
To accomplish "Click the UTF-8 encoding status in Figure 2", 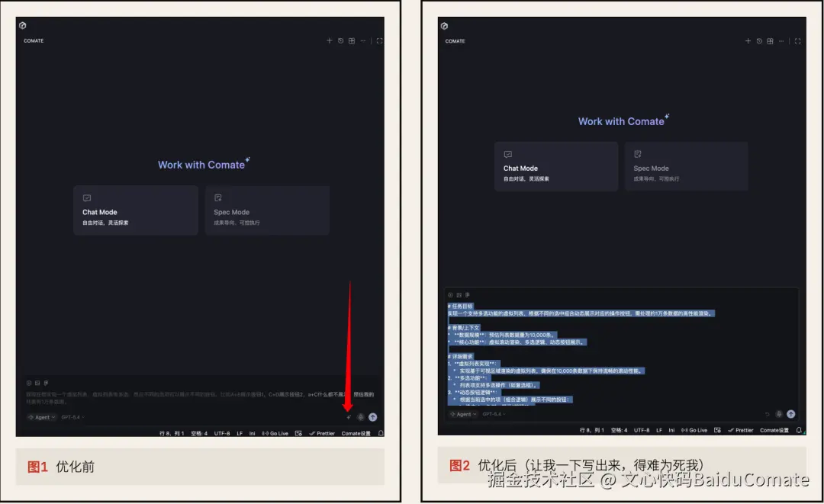I will (x=642, y=430).
